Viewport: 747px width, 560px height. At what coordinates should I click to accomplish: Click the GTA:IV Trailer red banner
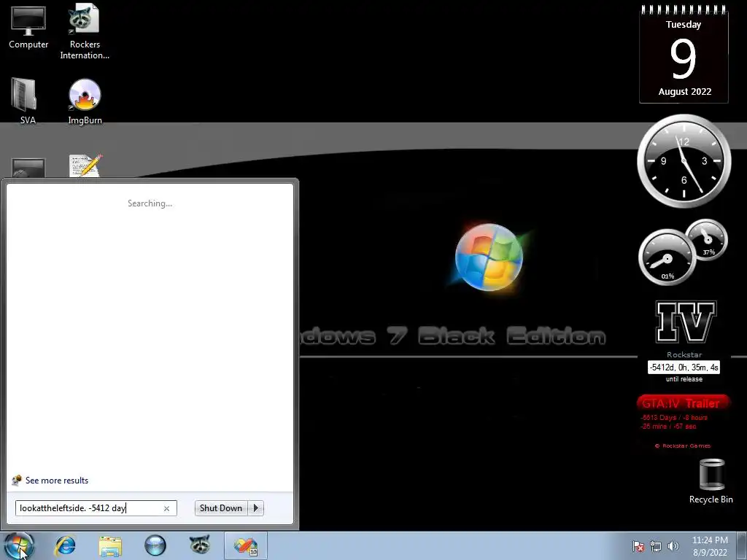[683, 402]
